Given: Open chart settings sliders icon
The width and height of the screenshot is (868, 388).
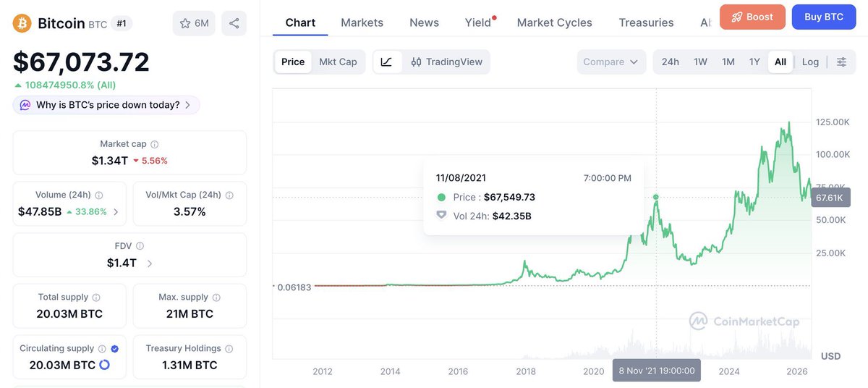Looking at the screenshot, I should click(x=841, y=62).
